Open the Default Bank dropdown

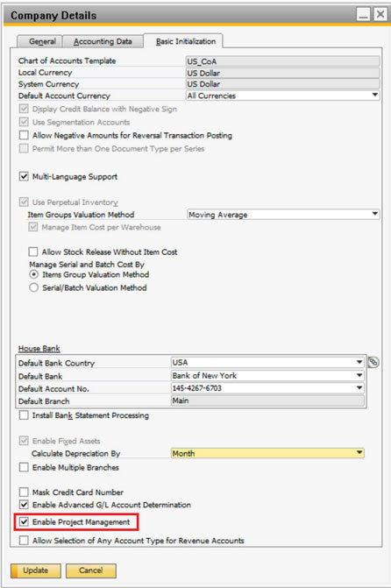click(267, 375)
